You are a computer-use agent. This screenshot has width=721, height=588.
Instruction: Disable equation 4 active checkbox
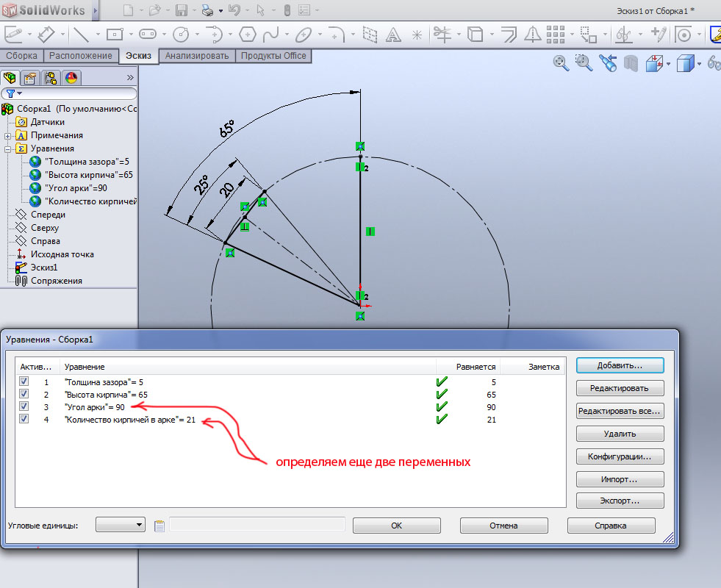click(24, 419)
